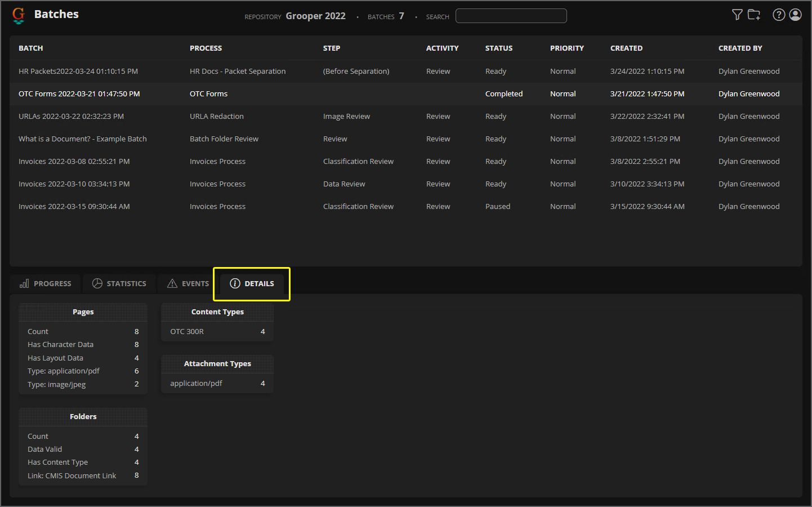This screenshot has height=507, width=812.
Task: Select the paused Invoices 2022-03-15 batch
Action: pos(74,207)
